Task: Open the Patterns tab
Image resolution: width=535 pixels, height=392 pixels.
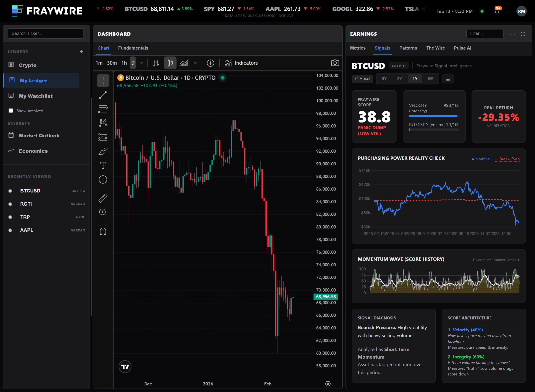Action: (x=408, y=48)
